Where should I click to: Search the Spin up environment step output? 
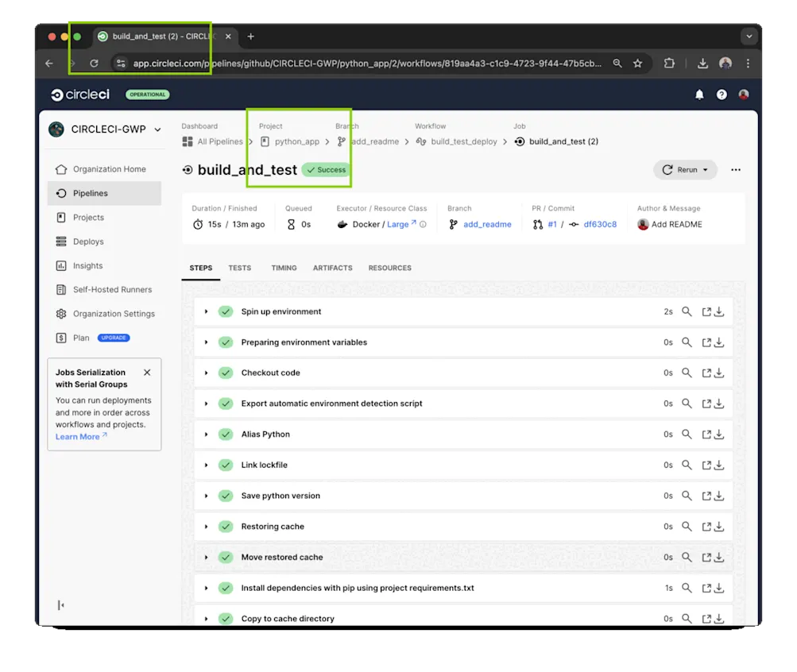tap(687, 311)
